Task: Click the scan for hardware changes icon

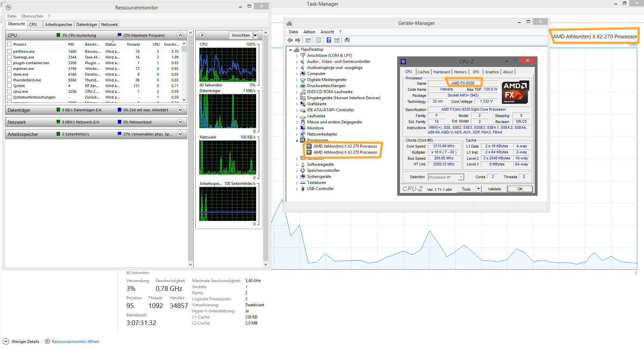Action: coord(347,40)
